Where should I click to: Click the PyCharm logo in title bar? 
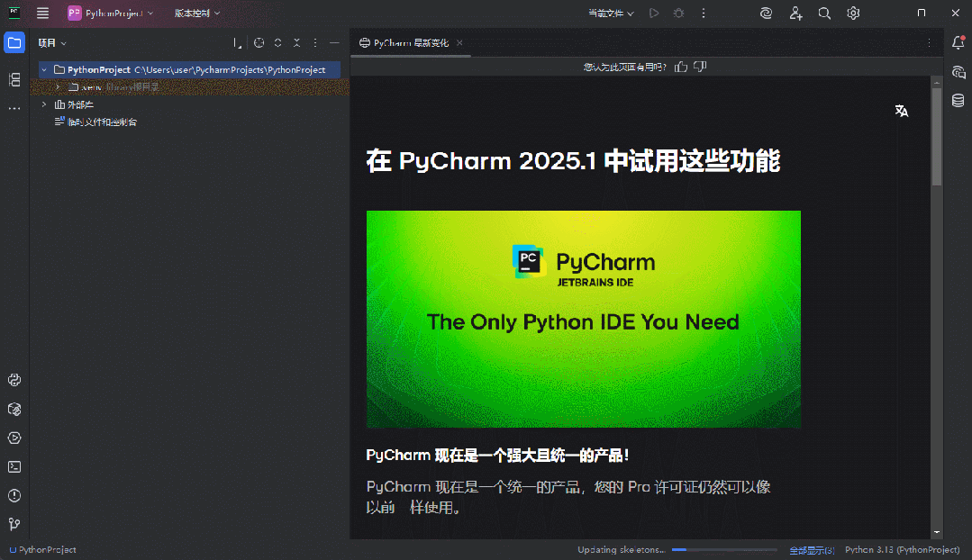pyautogui.click(x=14, y=13)
